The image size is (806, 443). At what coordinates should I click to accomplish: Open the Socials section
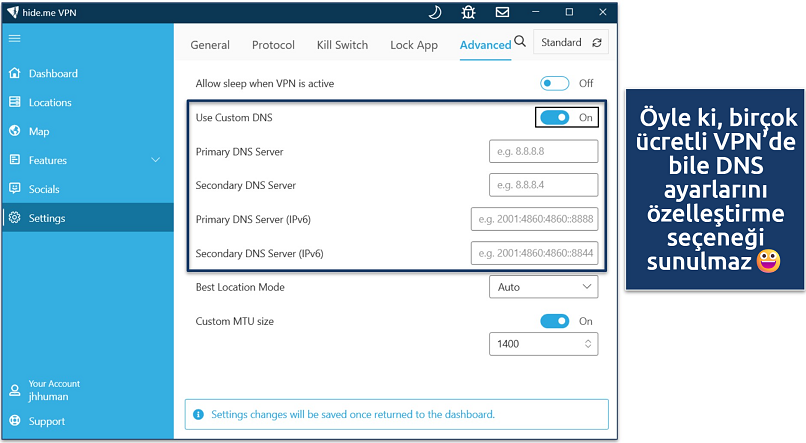44,189
